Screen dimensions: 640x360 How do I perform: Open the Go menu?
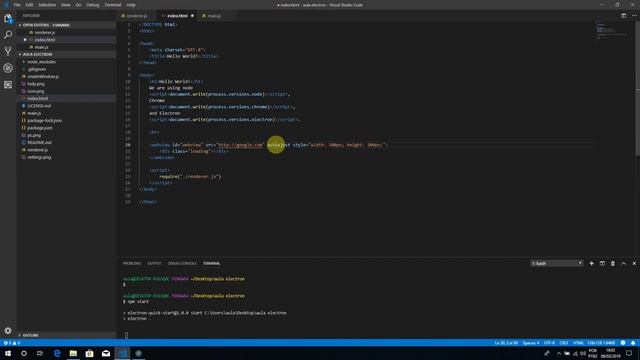[78, 5]
